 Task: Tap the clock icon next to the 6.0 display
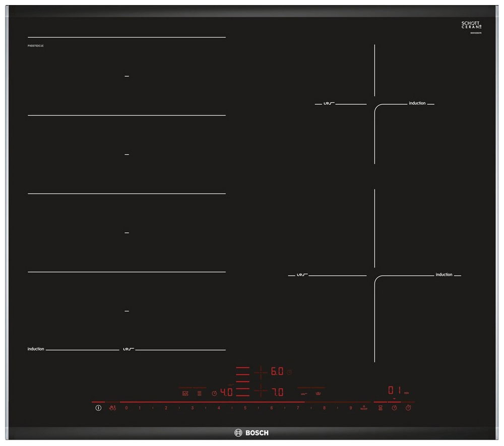[x=288, y=372]
